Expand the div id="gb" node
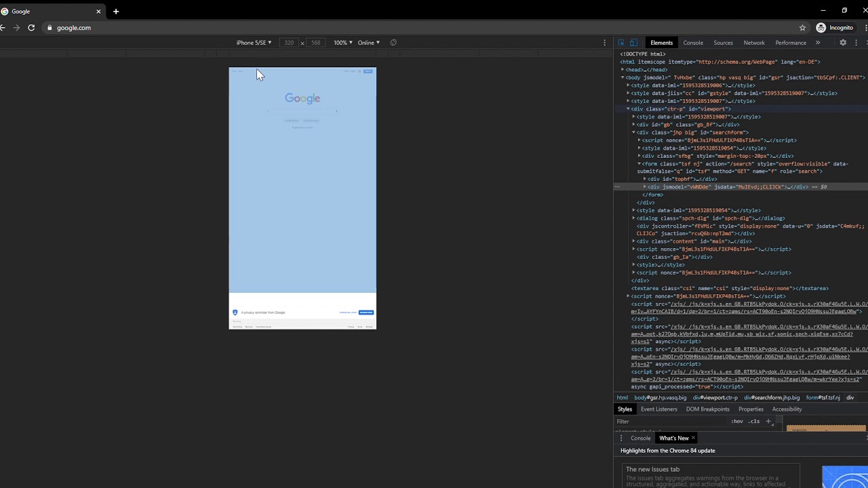 point(633,125)
